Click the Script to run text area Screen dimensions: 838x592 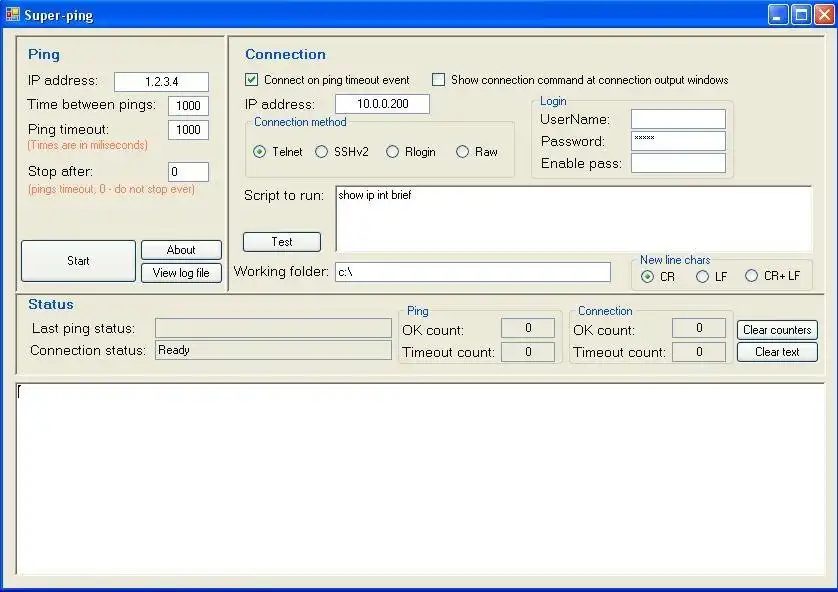[574, 219]
